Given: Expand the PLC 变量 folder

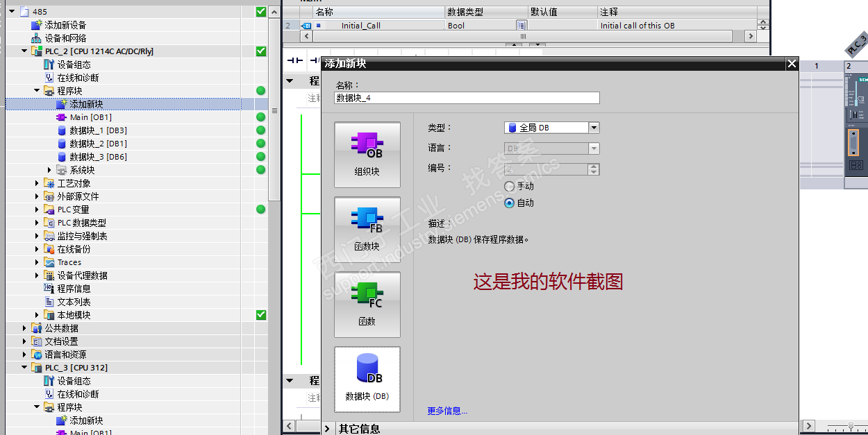Looking at the screenshot, I should pyautogui.click(x=37, y=210).
